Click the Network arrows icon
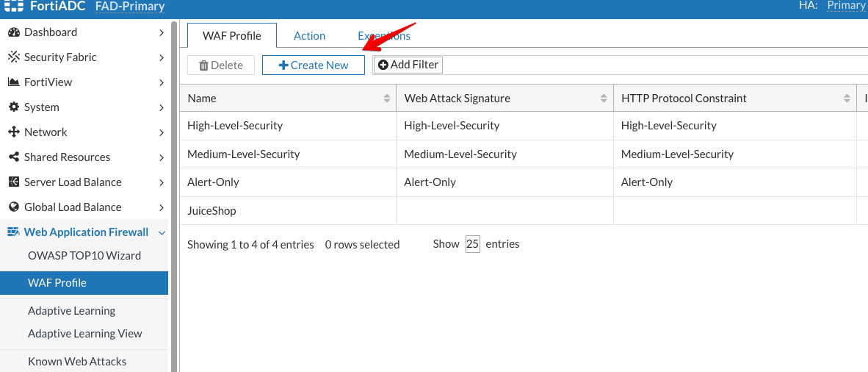This screenshot has height=372, width=868. coord(13,132)
